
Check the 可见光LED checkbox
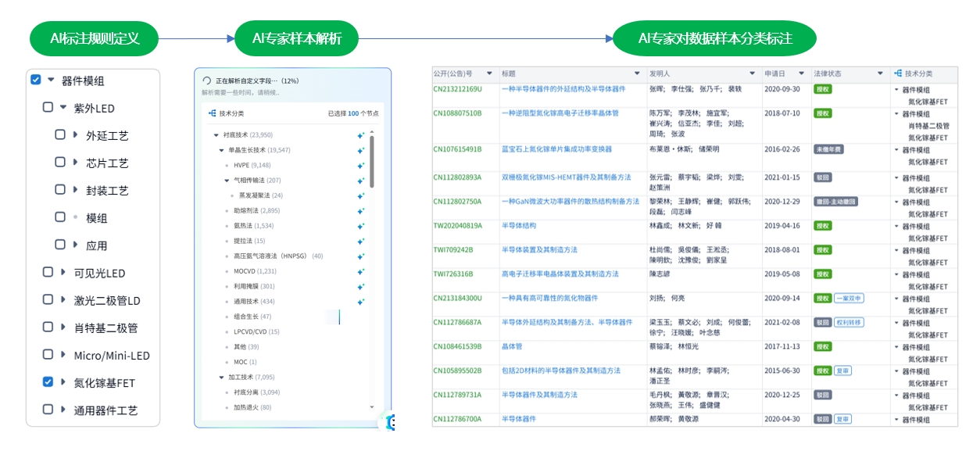click(48, 272)
